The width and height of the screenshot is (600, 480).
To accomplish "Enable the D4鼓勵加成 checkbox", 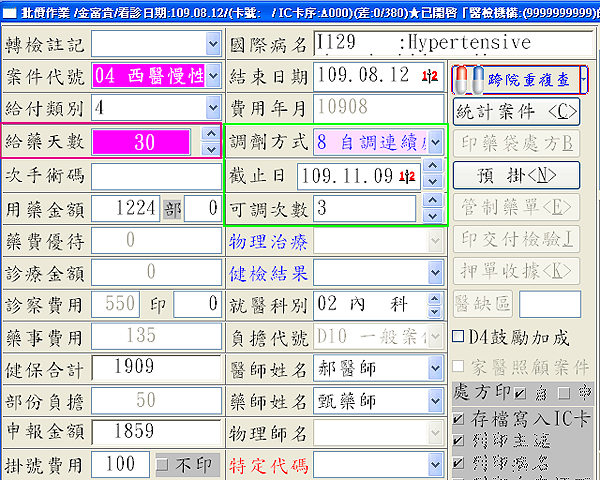I will click(x=459, y=337).
